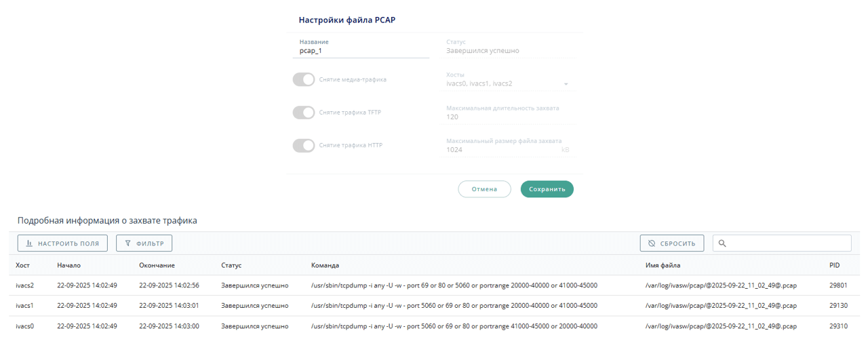Click the Название field with pcap_1
This screenshot has width=868, height=339.
363,51
